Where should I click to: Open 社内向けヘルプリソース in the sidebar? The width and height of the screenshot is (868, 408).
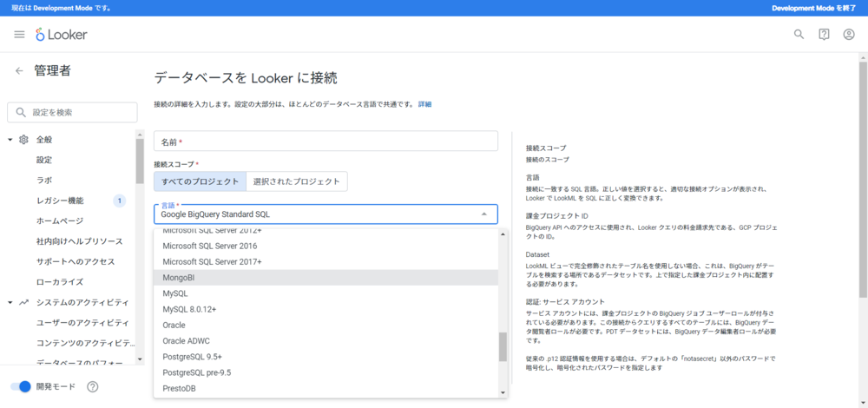tap(79, 241)
